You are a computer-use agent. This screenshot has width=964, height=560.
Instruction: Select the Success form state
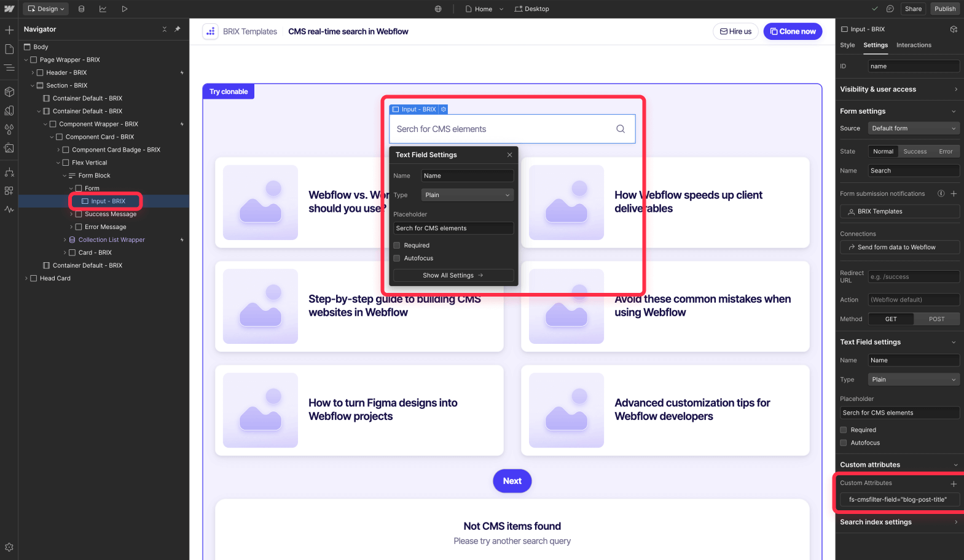click(x=915, y=152)
